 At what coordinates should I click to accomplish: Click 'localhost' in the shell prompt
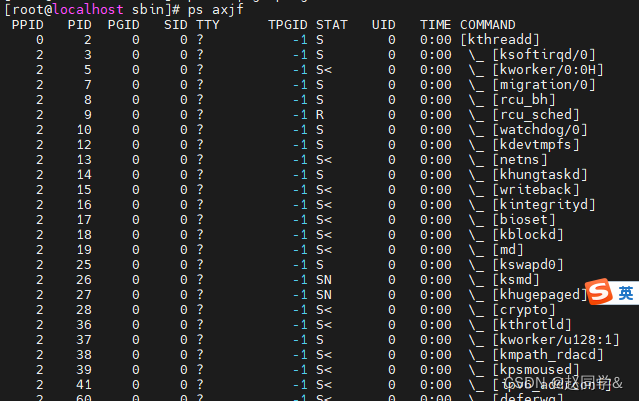[88, 9]
